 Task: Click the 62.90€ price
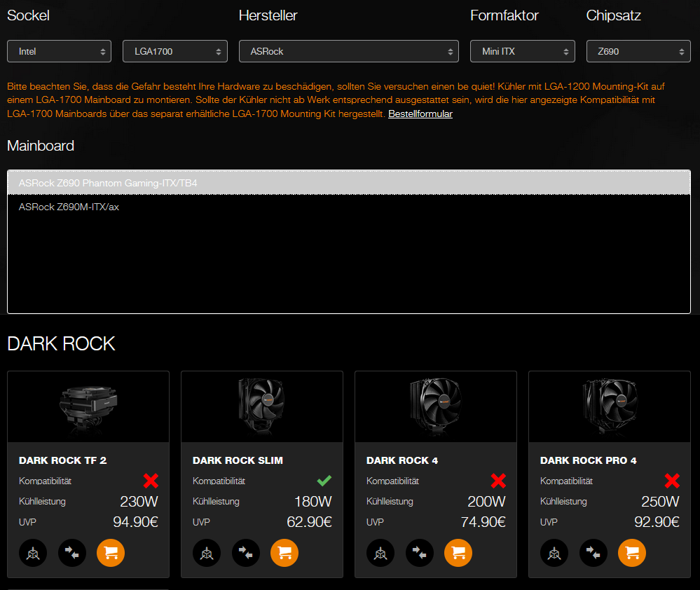click(x=309, y=522)
